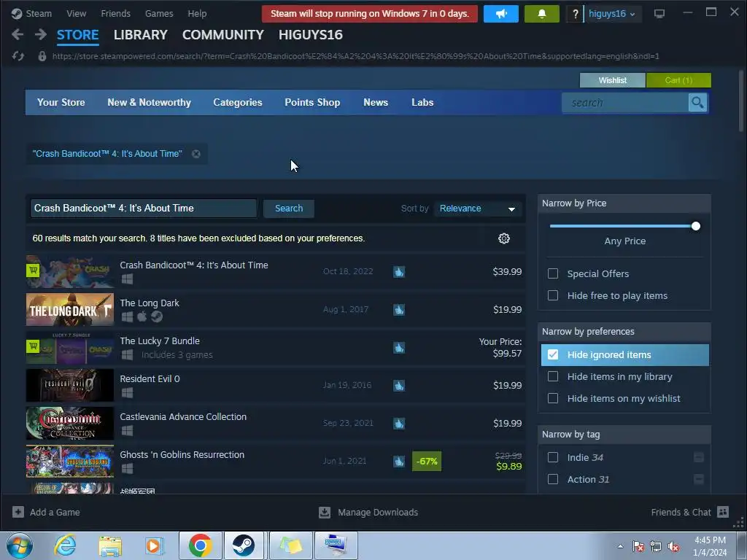Viewport: 747px width, 560px height.
Task: Open The Lucky 7 Bundle thumbnail
Action: tap(70, 348)
